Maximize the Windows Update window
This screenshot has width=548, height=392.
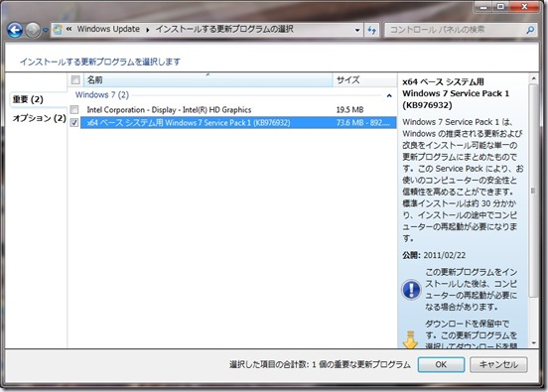pos(500,7)
